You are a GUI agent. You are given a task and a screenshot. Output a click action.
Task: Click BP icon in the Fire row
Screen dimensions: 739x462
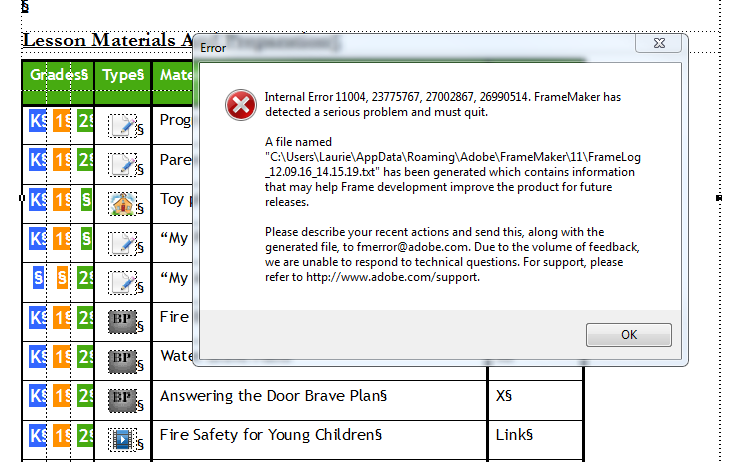[123, 322]
